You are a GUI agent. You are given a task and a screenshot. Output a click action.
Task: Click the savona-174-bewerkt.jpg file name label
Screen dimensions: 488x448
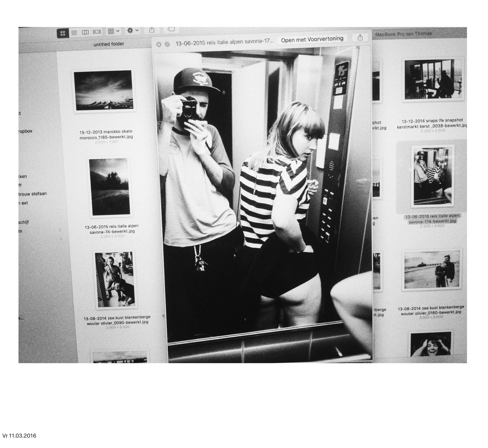tap(432, 218)
